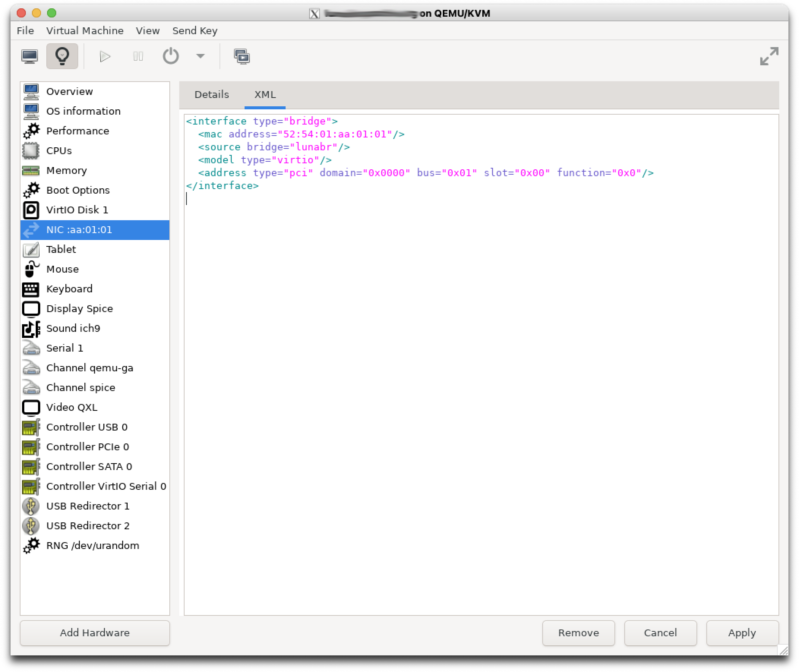This screenshot has width=799, height=672.
Task: Select Serial 1 device
Action: [x=95, y=348]
